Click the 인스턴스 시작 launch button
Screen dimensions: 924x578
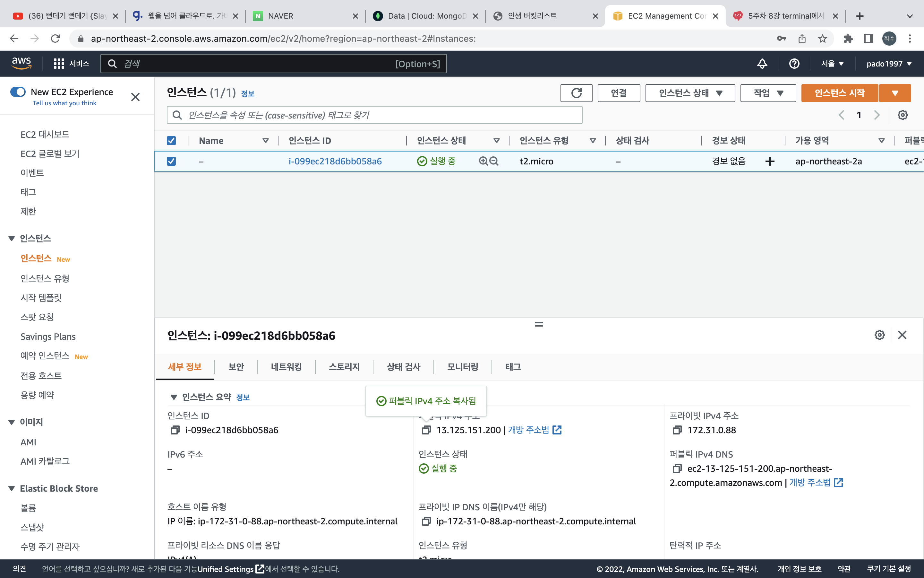point(840,93)
